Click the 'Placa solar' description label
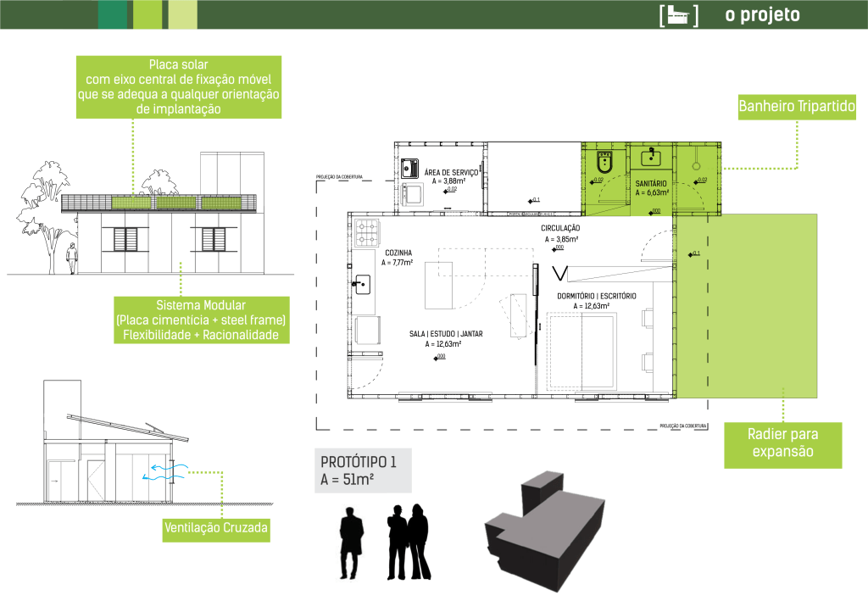Image resolution: width=868 pixels, height=601 pixels. click(178, 87)
